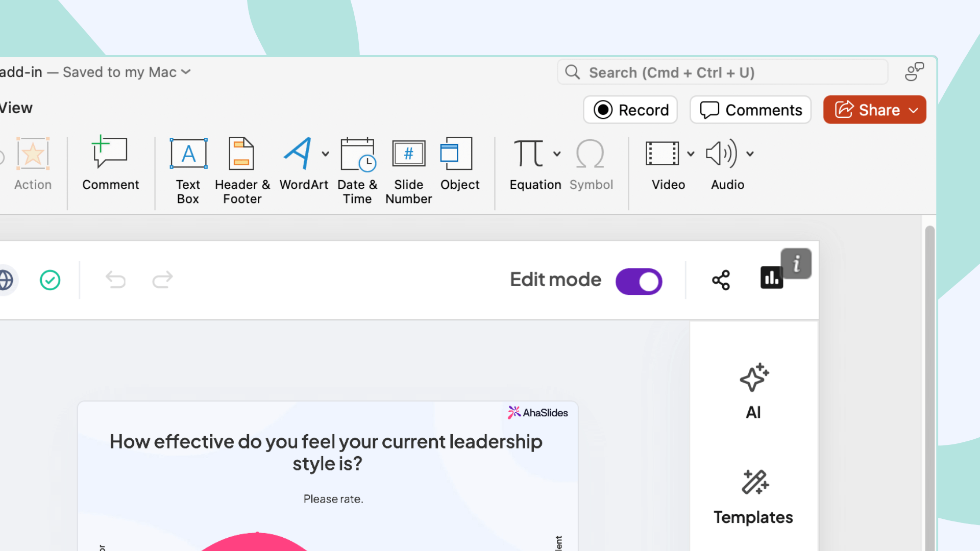Click the AhaSlides share icon

721,280
